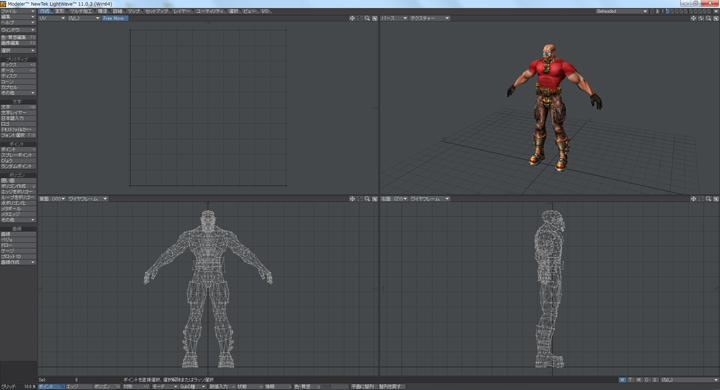Open the マップ tab

134,11
